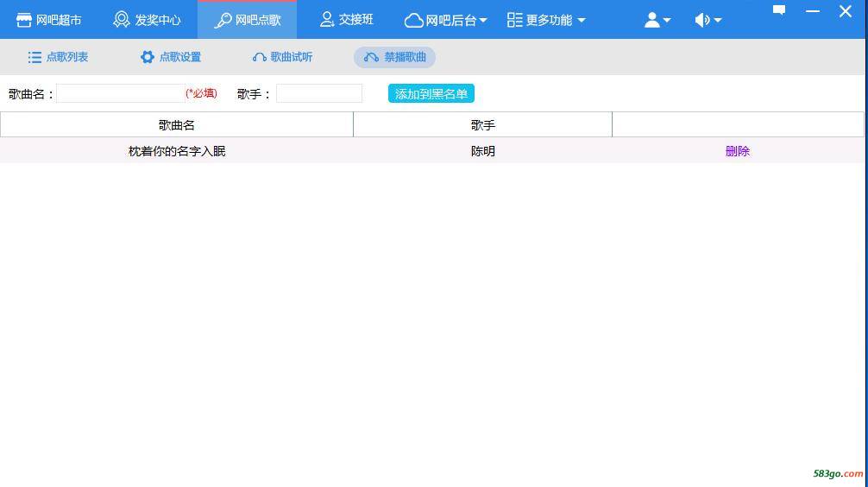
Task: Switch to the 点歌设置 tab
Action: [171, 57]
